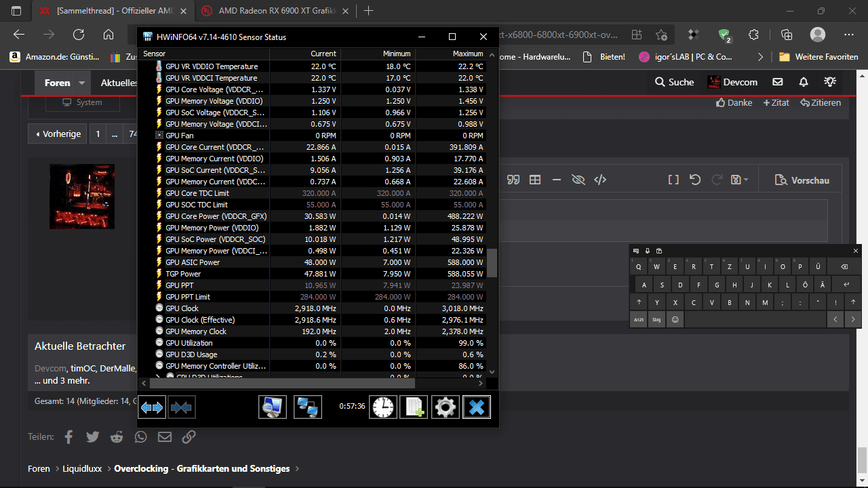
Task: Open Edge settings three-dots menu
Action: [849, 35]
